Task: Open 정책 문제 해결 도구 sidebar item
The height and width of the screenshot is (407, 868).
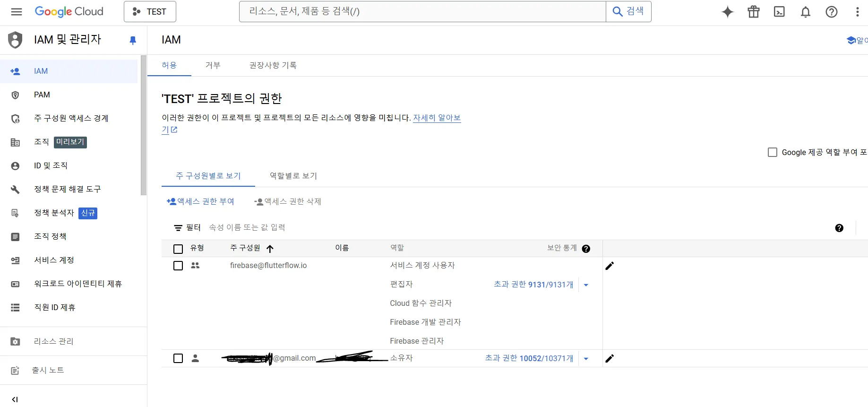Action: [x=69, y=190]
